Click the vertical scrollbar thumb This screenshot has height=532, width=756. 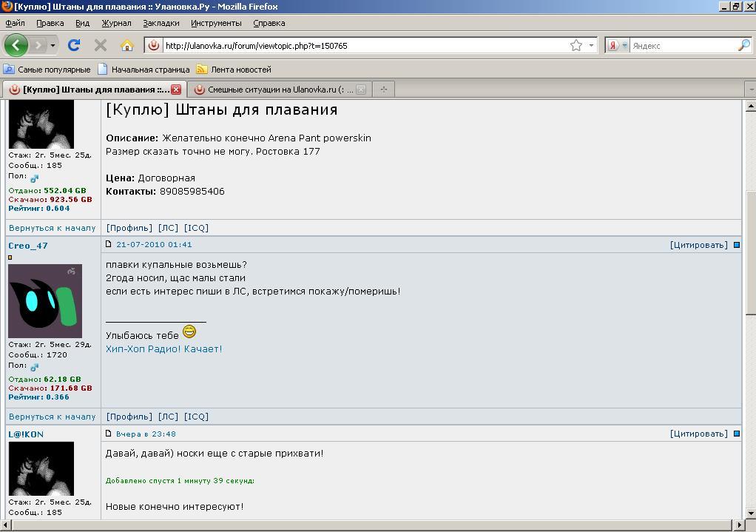(750, 252)
